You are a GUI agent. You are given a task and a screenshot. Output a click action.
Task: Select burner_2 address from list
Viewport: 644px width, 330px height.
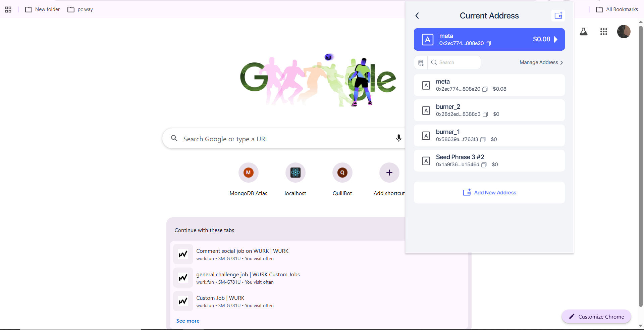tap(489, 110)
